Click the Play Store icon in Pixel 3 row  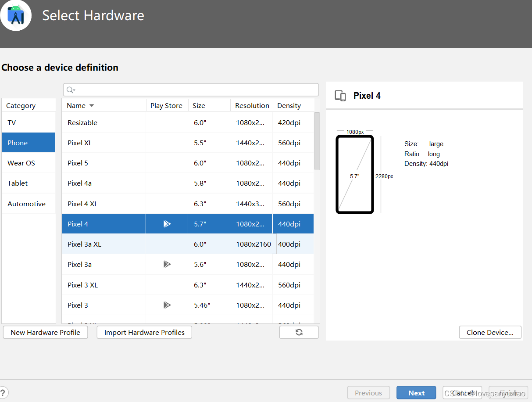[167, 305]
